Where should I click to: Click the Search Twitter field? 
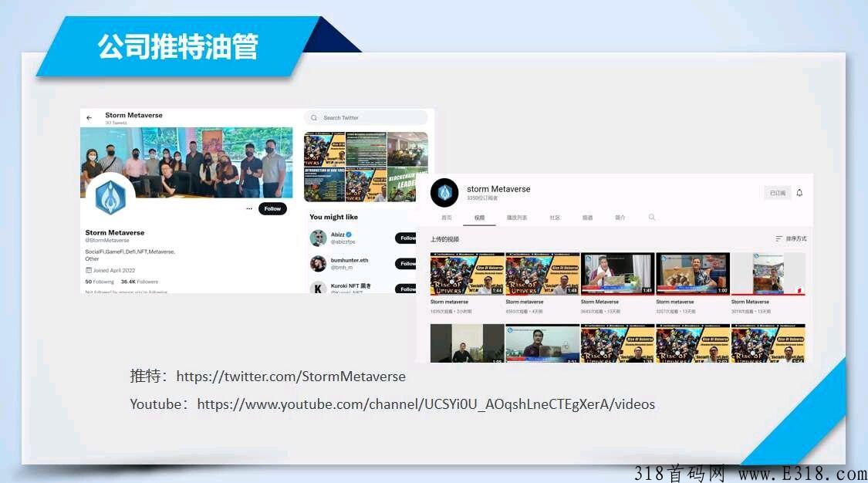(x=366, y=117)
